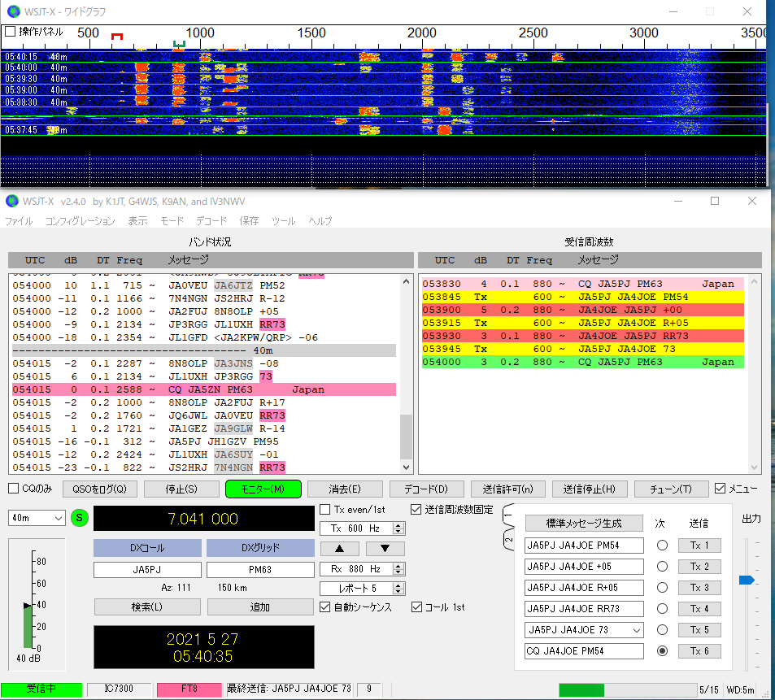This screenshot has height=700, width=775.
Task: Expand the Tx 5 message combo box
Action: (635, 630)
